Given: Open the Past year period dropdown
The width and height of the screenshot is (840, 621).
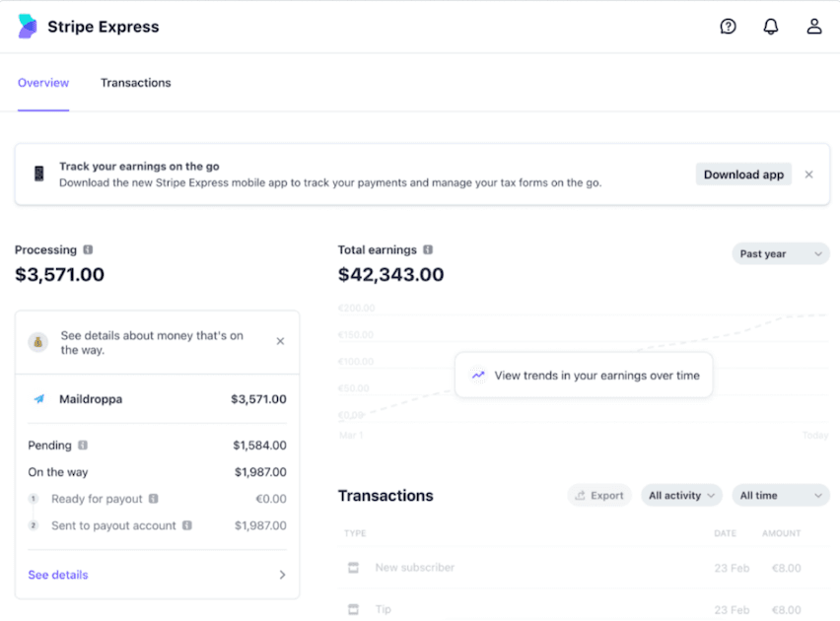Looking at the screenshot, I should pos(780,253).
